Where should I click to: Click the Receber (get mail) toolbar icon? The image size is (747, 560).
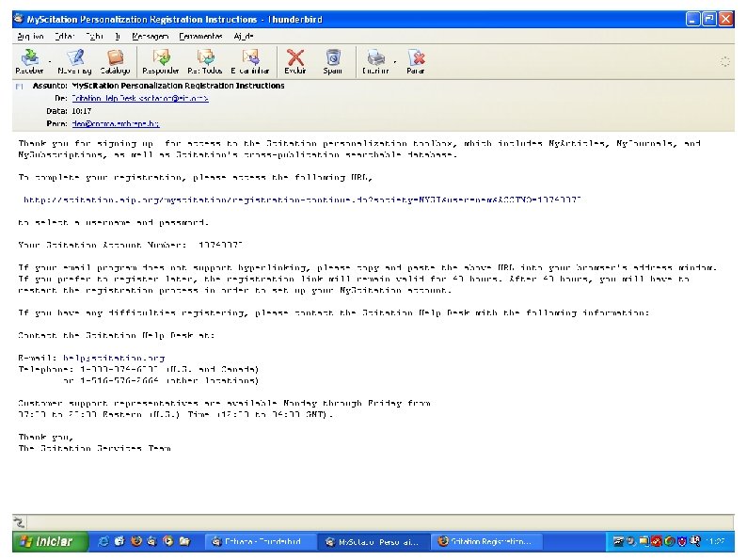(x=29, y=62)
